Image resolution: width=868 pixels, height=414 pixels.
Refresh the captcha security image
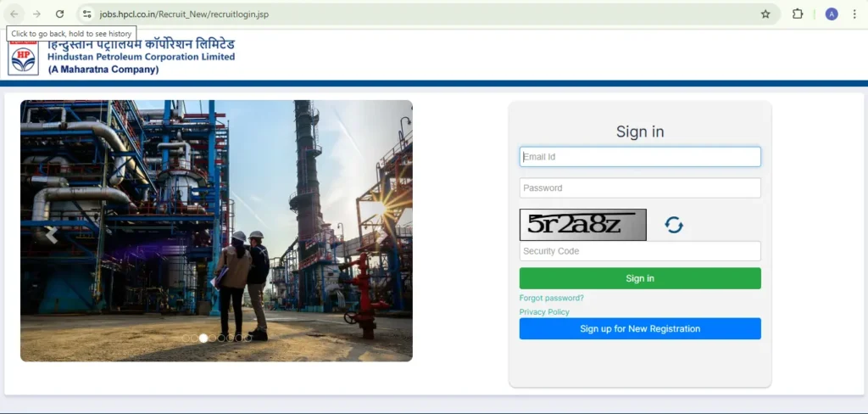[x=674, y=225]
